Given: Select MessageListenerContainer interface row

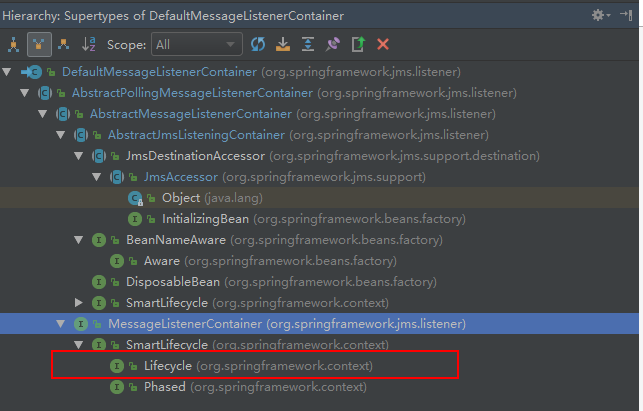Looking at the screenshot, I should tap(319, 324).
